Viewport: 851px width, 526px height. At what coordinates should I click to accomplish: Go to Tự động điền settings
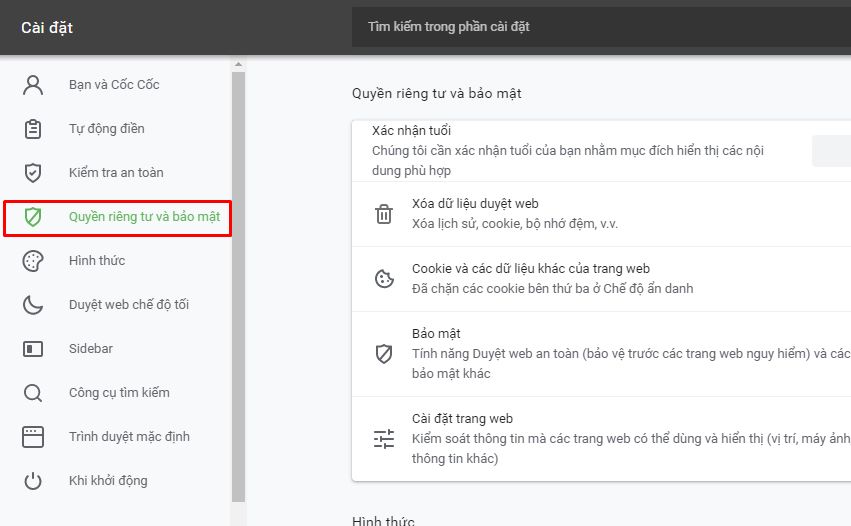click(x=106, y=129)
